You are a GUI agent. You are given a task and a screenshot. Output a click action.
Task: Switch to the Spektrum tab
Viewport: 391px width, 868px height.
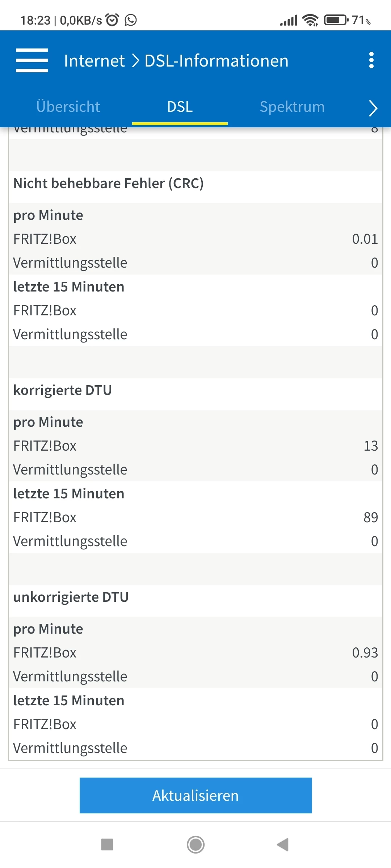(292, 107)
